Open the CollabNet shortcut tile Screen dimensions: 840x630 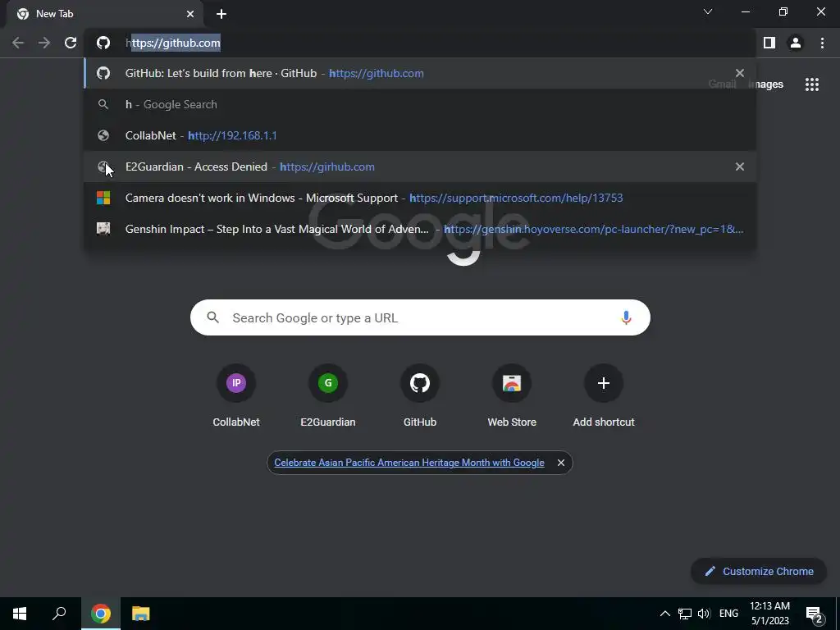click(236, 395)
